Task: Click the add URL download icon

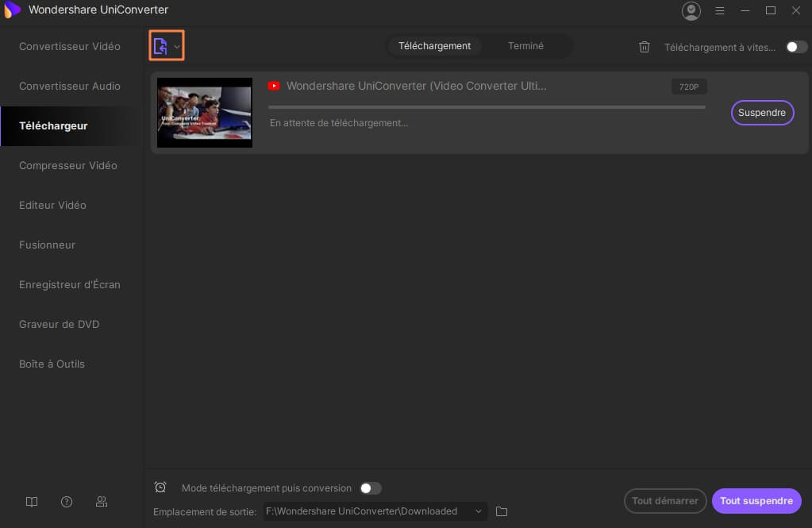Action: click(160, 47)
